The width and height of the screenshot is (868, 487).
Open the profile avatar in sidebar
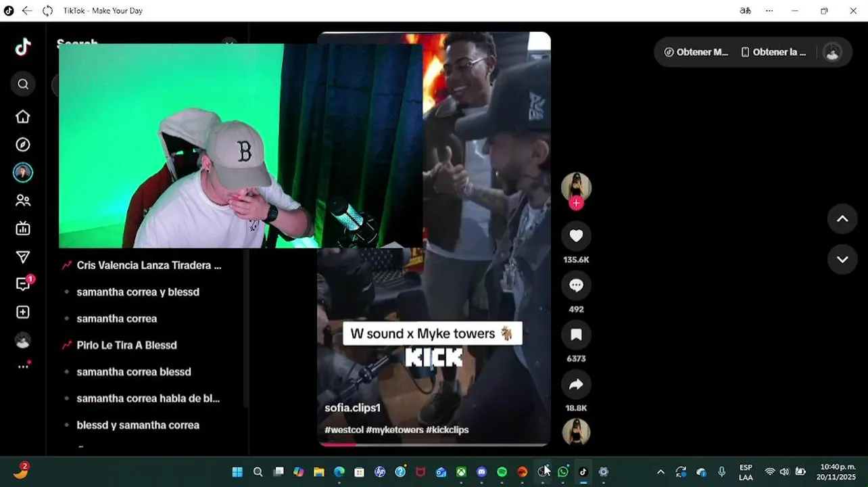[x=23, y=340]
